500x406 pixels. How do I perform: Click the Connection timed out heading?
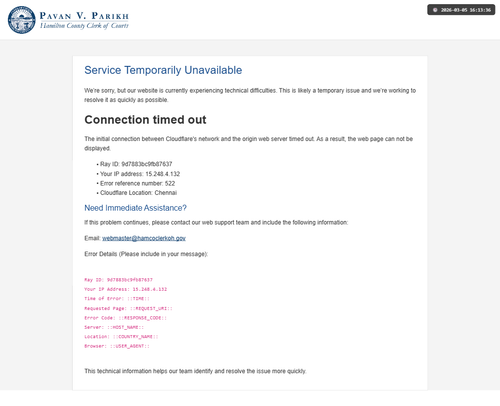[x=145, y=120]
